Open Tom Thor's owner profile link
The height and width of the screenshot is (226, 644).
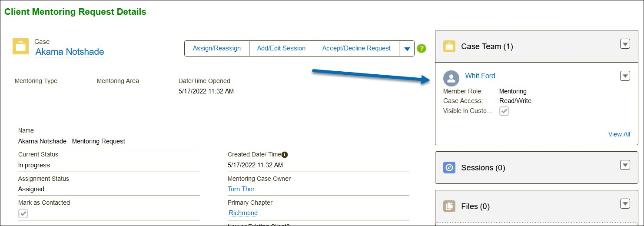241,189
